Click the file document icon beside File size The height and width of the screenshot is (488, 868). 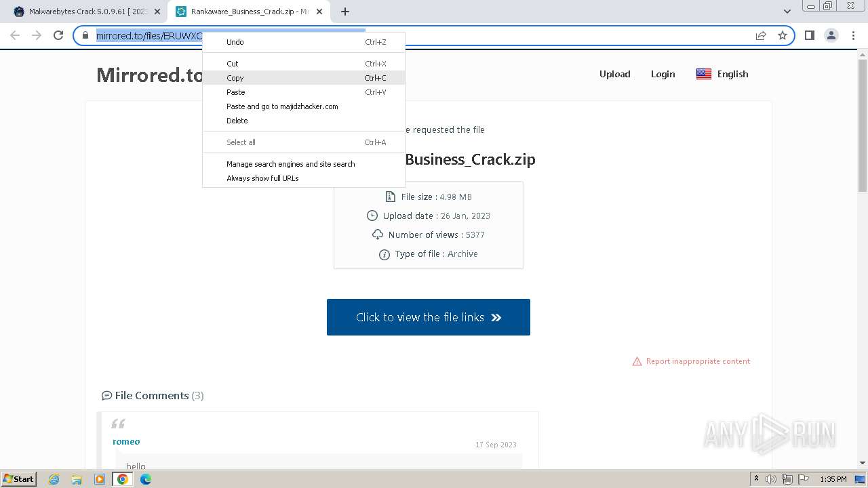coord(390,197)
